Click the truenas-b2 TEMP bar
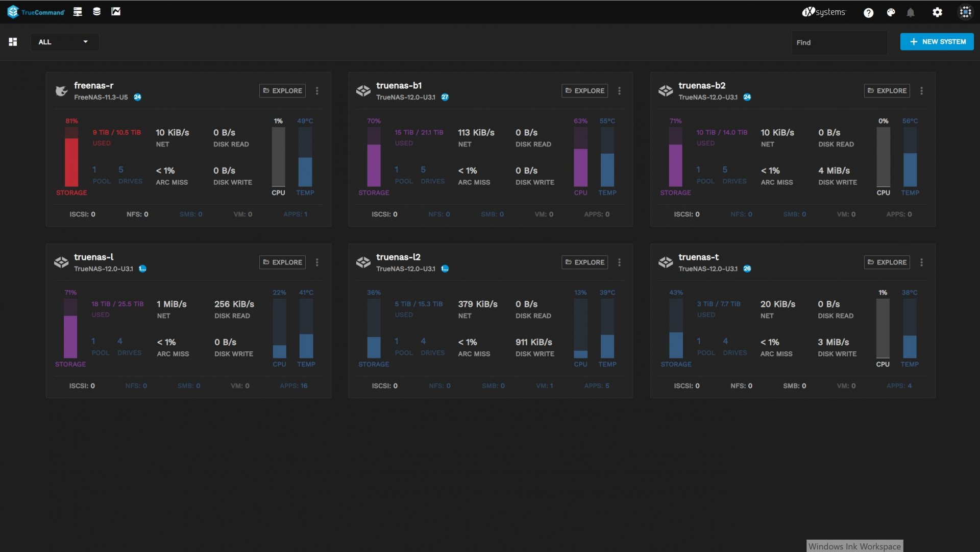This screenshot has width=980, height=552. pos(910,157)
